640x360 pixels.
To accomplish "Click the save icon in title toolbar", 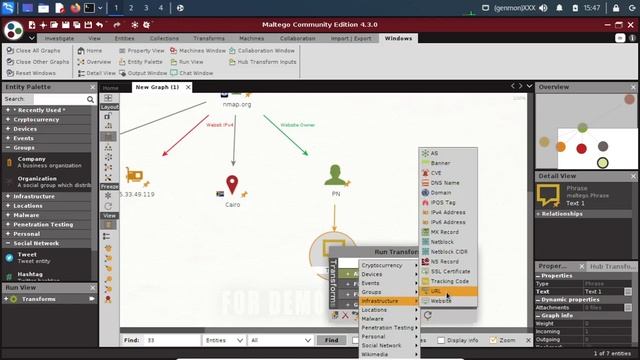I will [65, 25].
